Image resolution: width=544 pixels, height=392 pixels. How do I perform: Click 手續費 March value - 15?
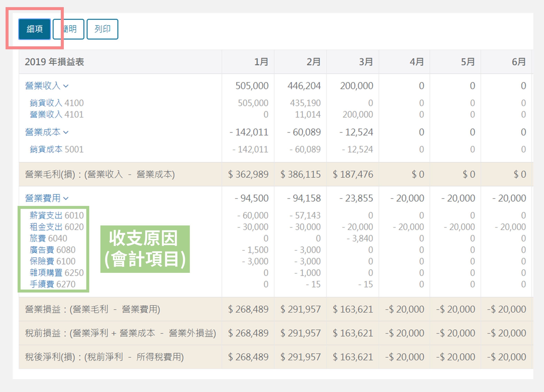click(366, 284)
